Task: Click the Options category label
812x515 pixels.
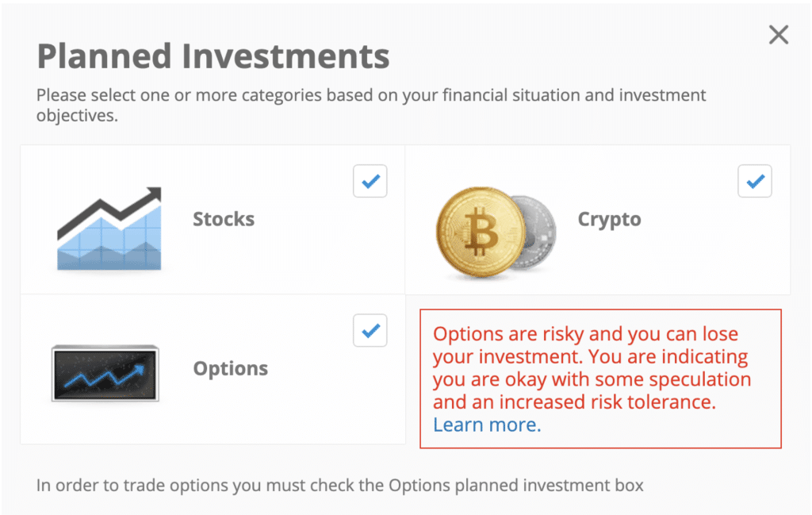Action: (x=231, y=368)
